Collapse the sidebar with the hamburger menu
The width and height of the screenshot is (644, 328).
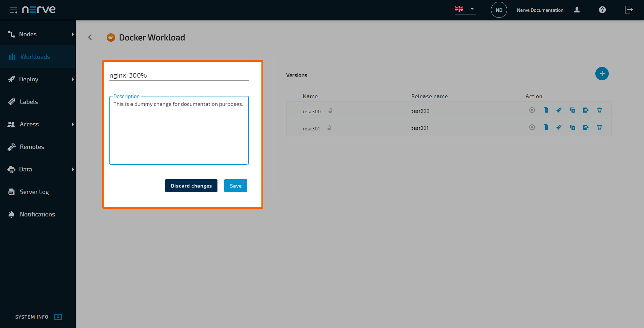coord(13,10)
